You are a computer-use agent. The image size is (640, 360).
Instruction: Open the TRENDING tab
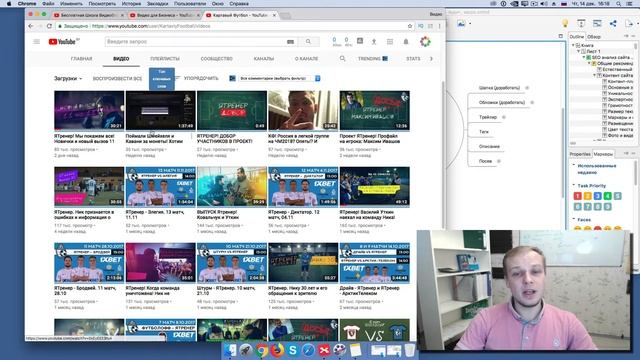coord(373,59)
